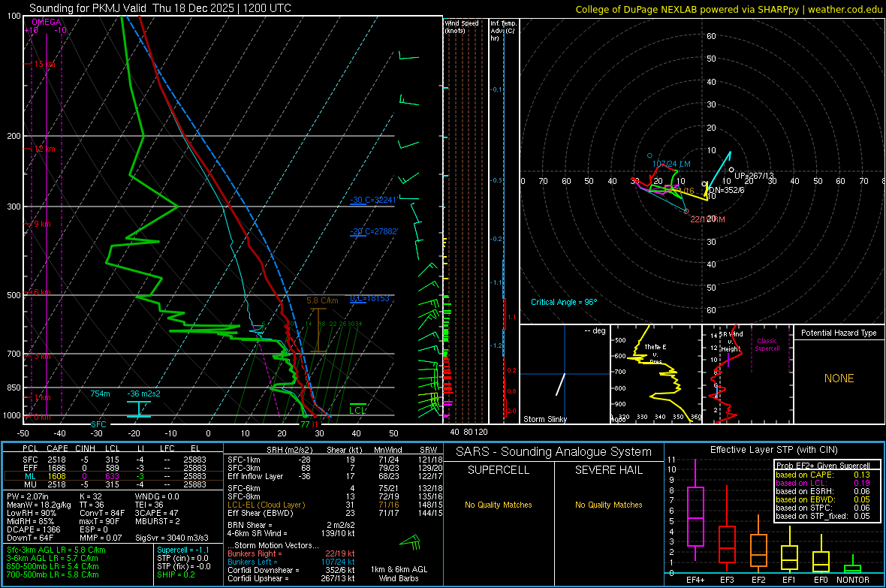Click the 'MeanW = 18.2g/kg' value
This screenshot has width=886, height=588.
pyautogui.click(x=39, y=505)
